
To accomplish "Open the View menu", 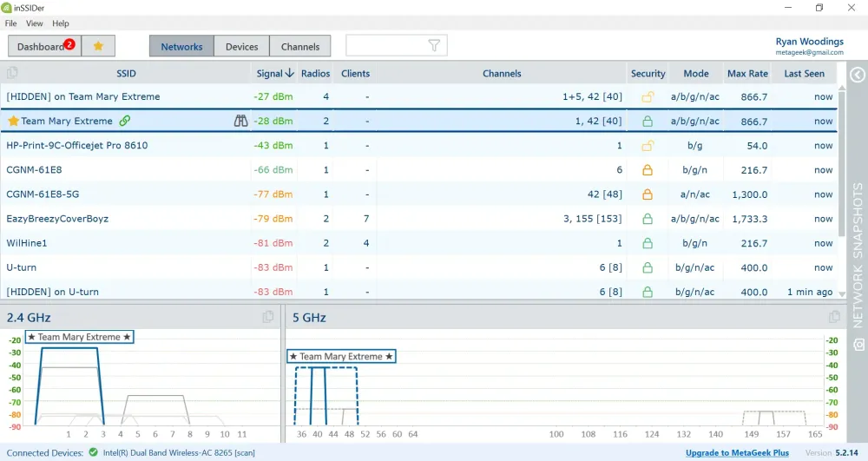I will [35, 23].
